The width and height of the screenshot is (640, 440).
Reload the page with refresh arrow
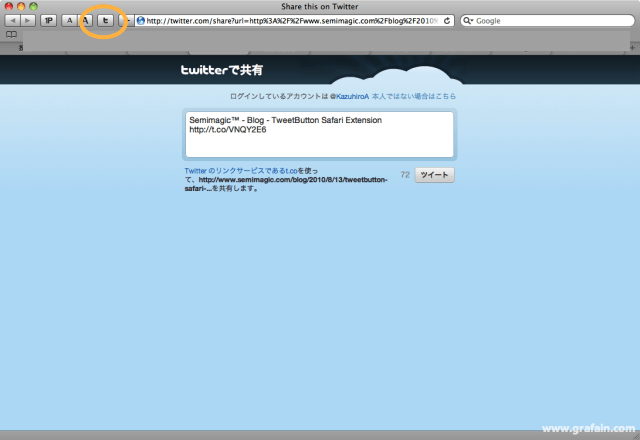point(447,20)
